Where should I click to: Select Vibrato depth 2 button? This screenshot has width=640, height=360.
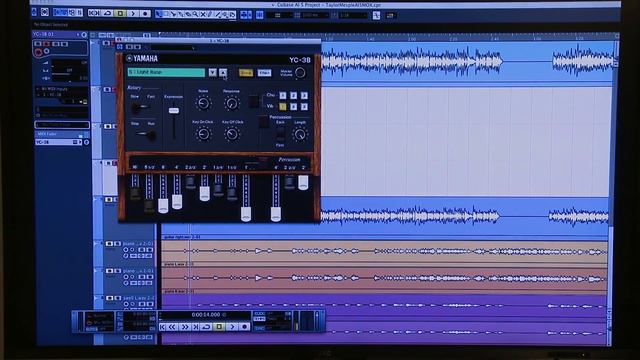pyautogui.click(x=293, y=107)
